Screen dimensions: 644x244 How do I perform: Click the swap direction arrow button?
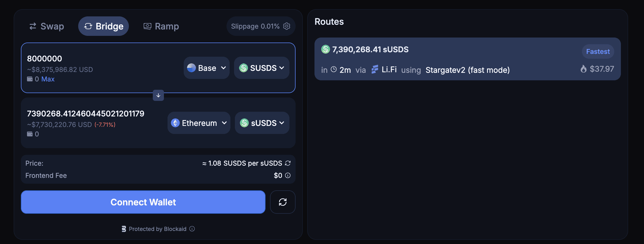point(158,95)
